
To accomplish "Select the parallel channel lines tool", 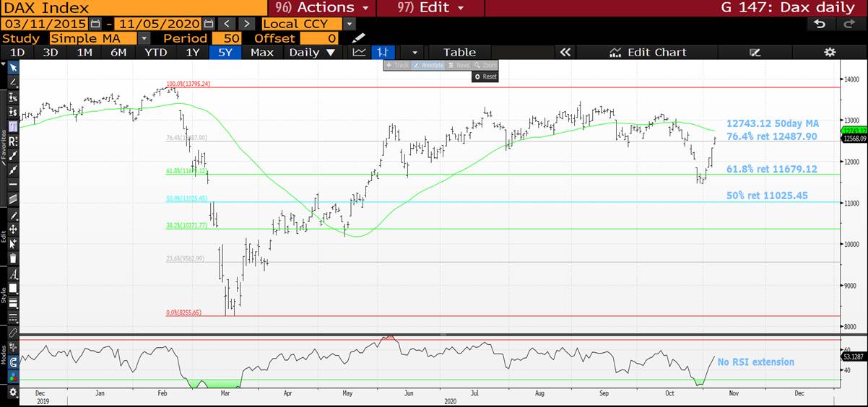I will pos(13,200).
